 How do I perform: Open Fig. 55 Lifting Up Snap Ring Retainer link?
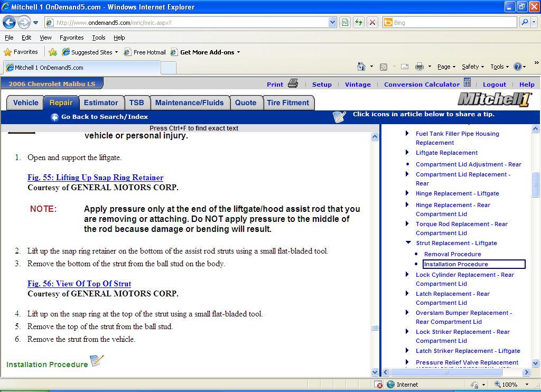[x=95, y=178]
